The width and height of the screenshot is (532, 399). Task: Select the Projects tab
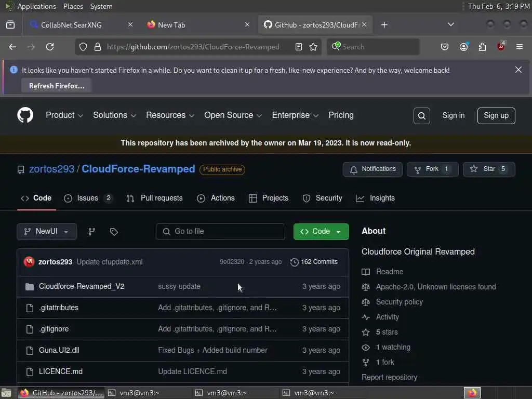click(269, 198)
